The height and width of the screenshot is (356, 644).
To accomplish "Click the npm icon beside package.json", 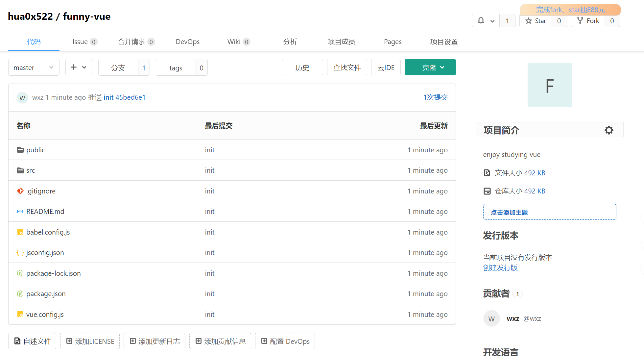I will [20, 293].
